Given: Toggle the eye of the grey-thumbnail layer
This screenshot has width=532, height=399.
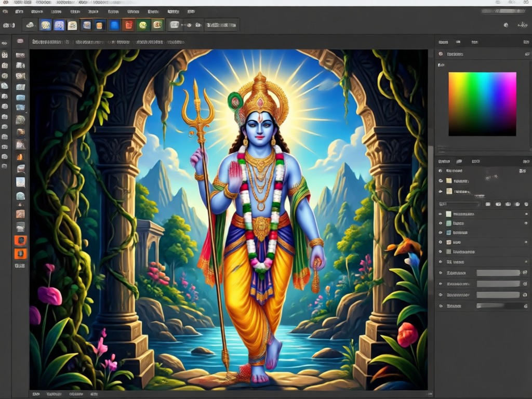Looking at the screenshot, I should click(x=441, y=252).
